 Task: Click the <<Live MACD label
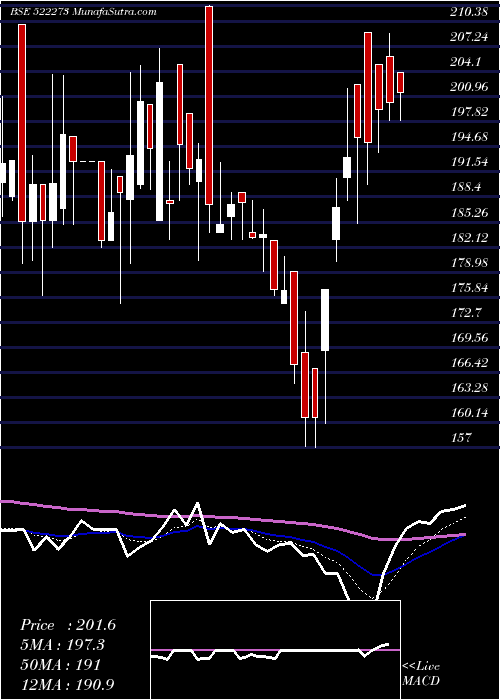421,673
